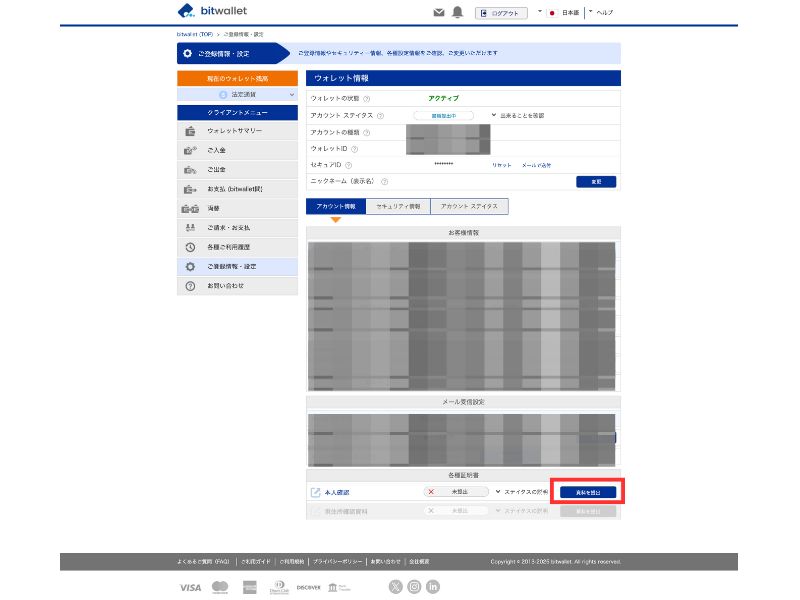Expand the 法定通貨 currency dropdown
This screenshot has width=800, height=600.
pos(290,92)
